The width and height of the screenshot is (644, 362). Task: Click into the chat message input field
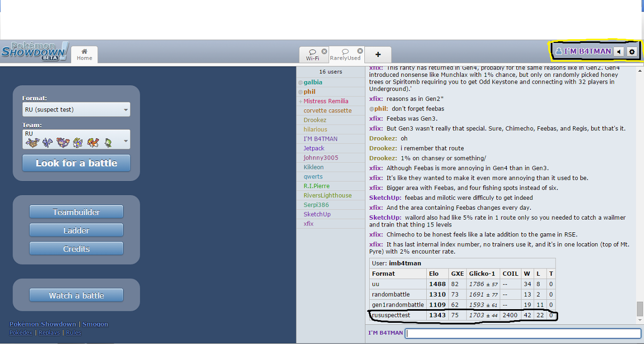pos(523,333)
